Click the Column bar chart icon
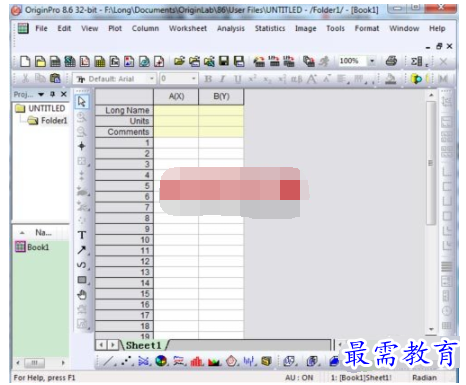Image resolution: width=466 pixels, height=385 pixels. [x=196, y=361]
